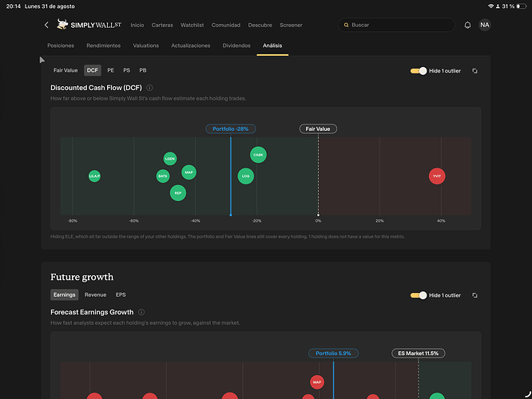
Task: Open info icon next to Discounted Cash Flow
Action: click(149, 88)
